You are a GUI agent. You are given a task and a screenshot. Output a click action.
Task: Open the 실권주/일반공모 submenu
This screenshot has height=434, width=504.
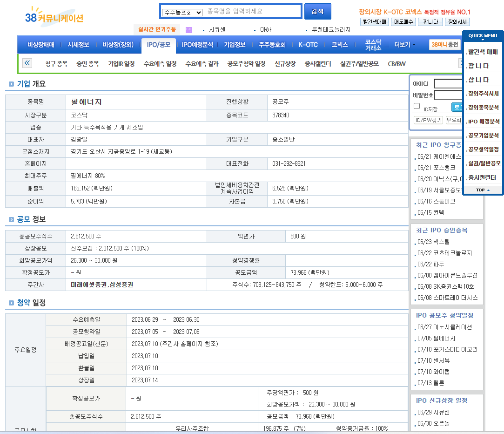point(360,64)
